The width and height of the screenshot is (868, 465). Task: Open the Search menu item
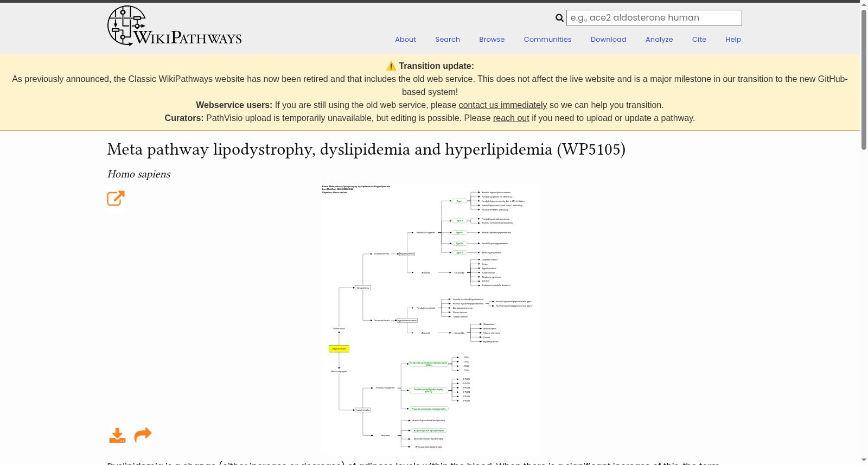point(448,40)
